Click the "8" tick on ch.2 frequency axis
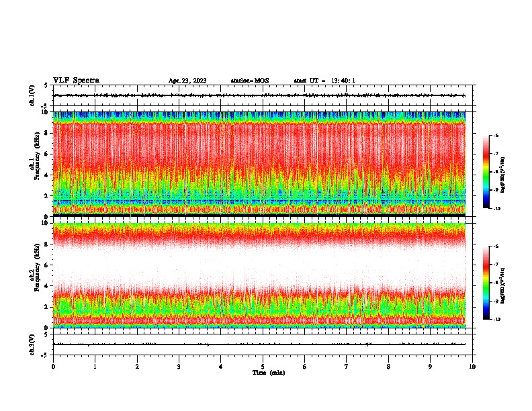Screen dimensions: 532x411 [x=47, y=244]
